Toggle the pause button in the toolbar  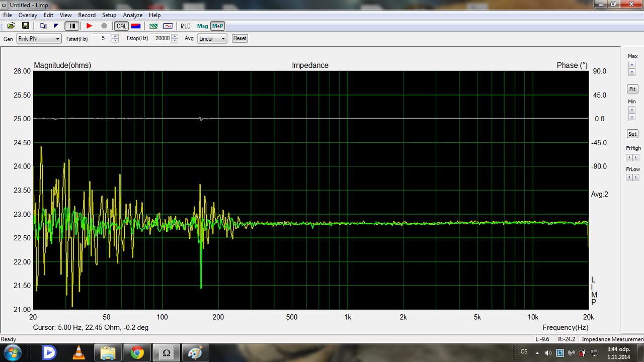tap(72, 26)
